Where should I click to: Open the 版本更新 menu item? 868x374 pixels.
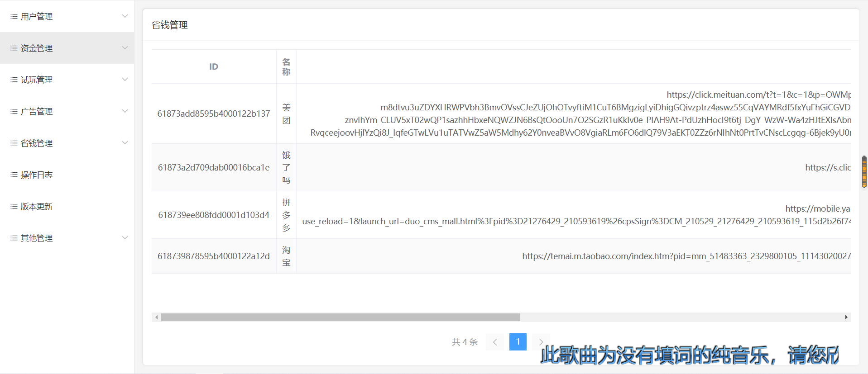(x=37, y=207)
